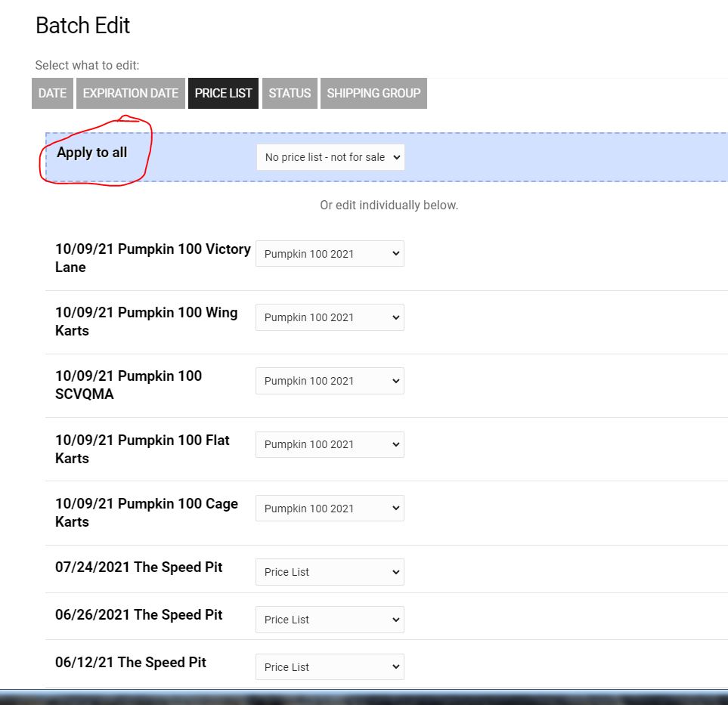Viewport: 728px width, 705px height.
Task: Click the Pumpkin 100 SCVQMA gallery name
Action: tap(128, 385)
